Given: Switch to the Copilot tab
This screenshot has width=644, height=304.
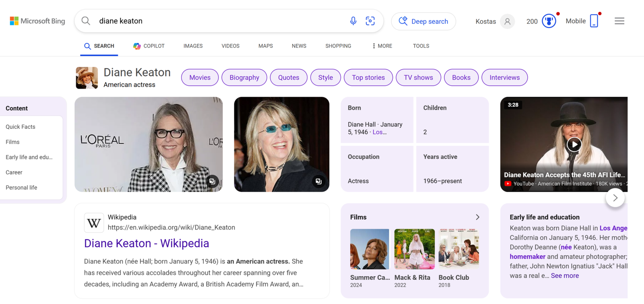Looking at the screenshot, I should point(149,46).
